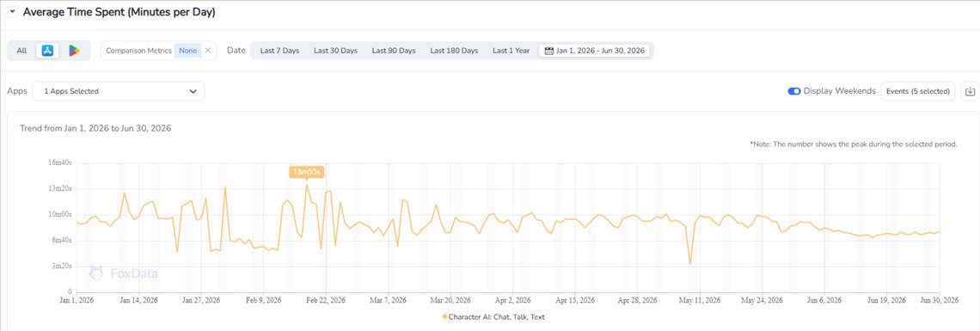Select the Google Play platform icon
The width and height of the screenshot is (980, 331).
[x=75, y=51]
